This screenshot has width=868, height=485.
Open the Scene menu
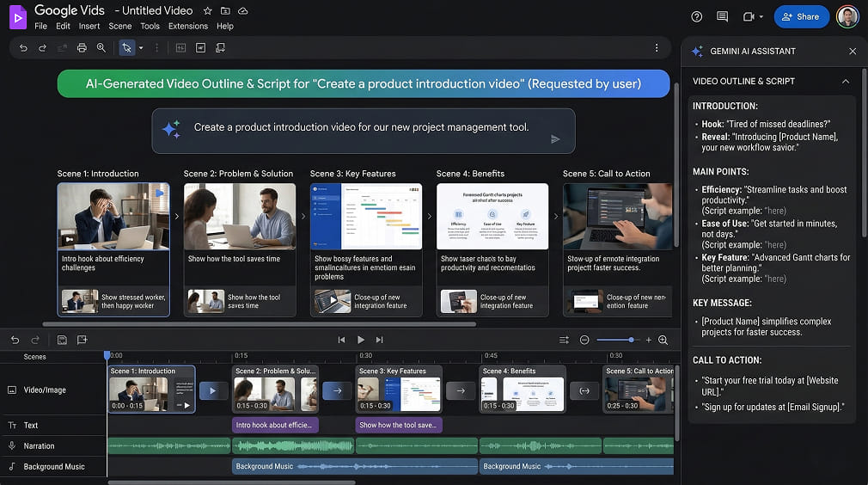point(119,27)
